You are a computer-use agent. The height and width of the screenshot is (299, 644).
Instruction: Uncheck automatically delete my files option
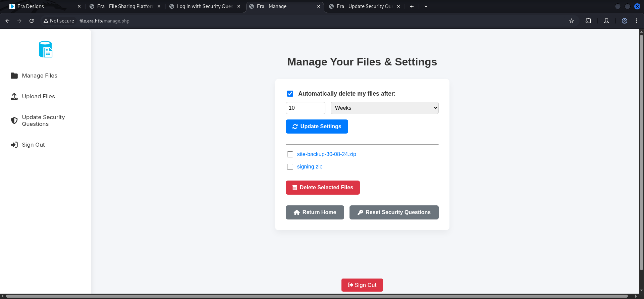(290, 94)
